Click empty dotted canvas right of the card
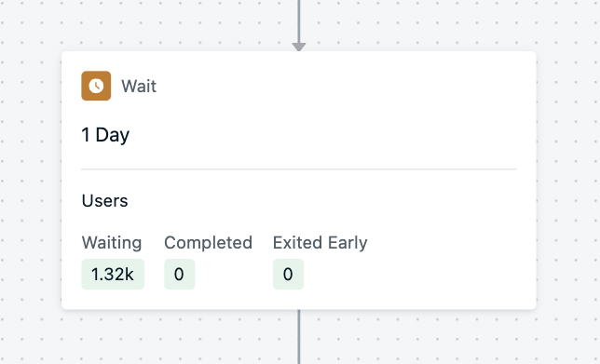600x364 pixels. click(x=568, y=180)
